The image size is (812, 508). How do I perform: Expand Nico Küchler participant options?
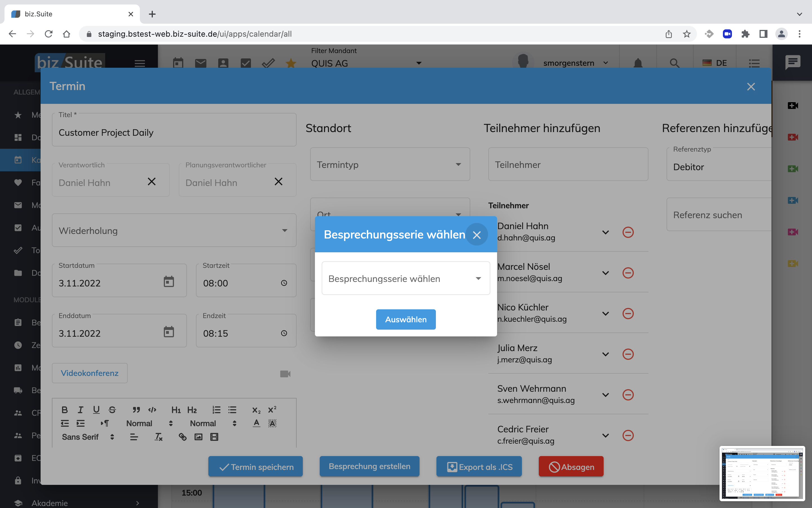click(605, 314)
